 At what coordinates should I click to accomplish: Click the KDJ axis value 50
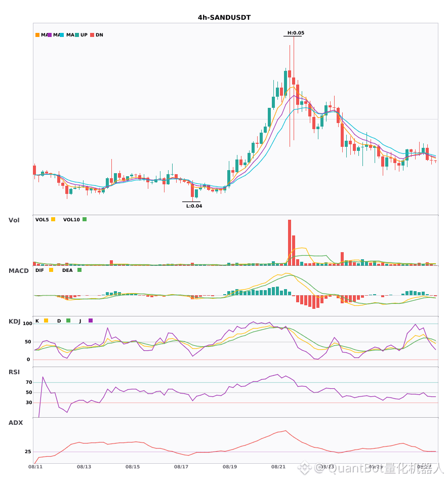(x=28, y=342)
